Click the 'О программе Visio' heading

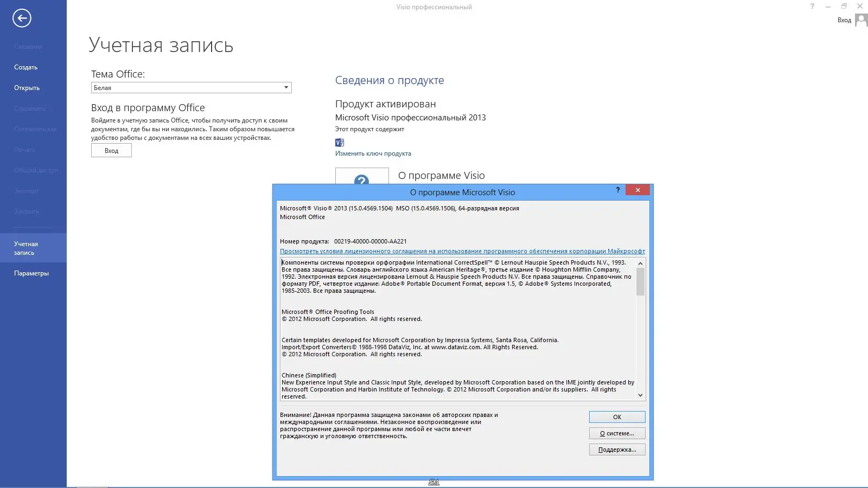point(442,176)
